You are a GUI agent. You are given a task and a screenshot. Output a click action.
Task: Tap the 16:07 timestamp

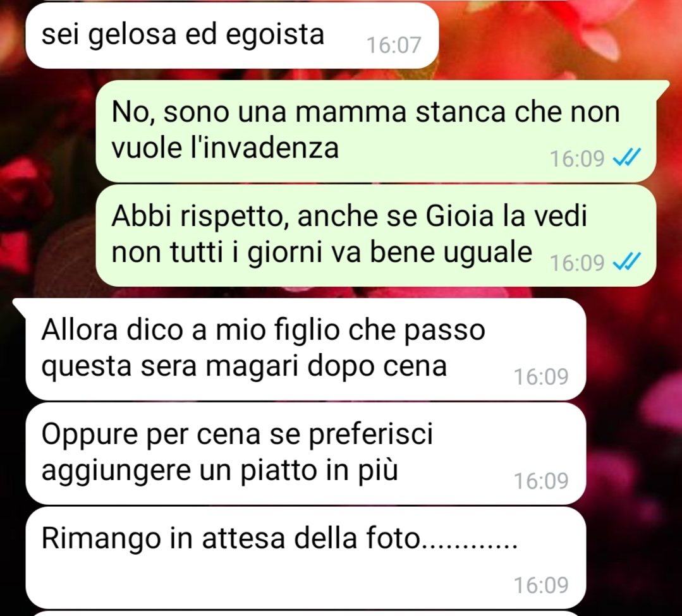(394, 45)
